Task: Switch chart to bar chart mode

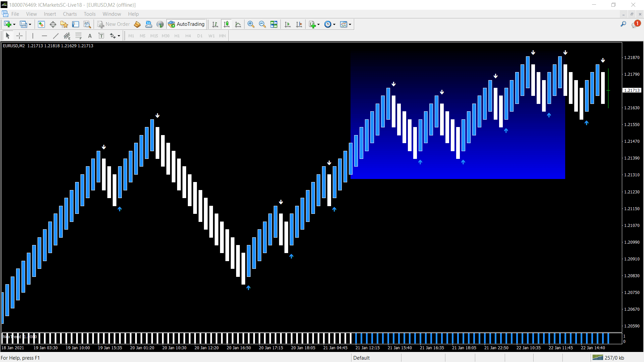Action: coord(215,24)
